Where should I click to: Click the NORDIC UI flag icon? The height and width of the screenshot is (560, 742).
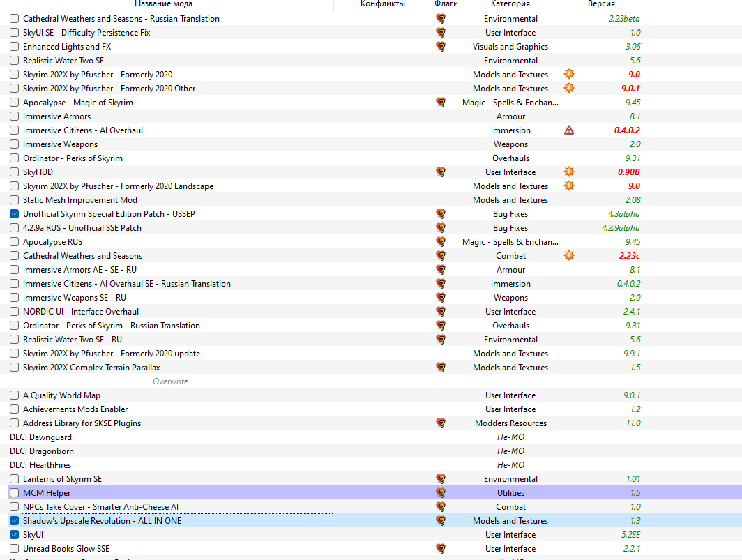click(x=441, y=312)
